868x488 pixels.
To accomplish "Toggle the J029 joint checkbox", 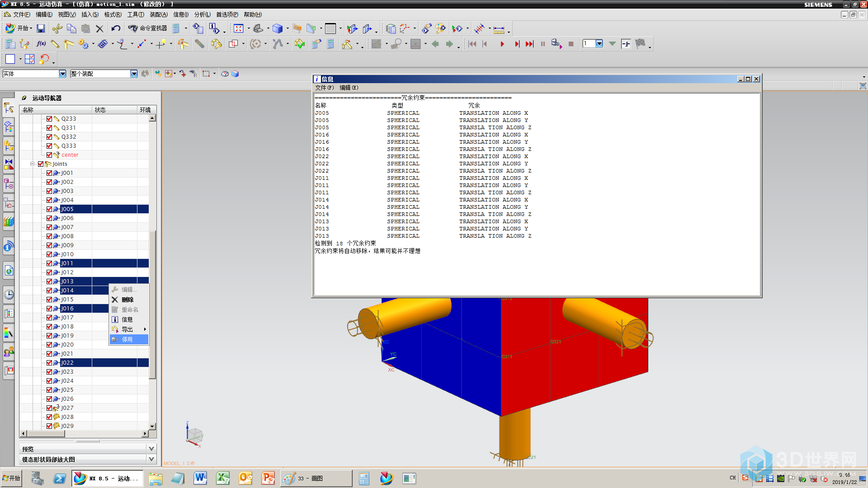I will pos(49,426).
